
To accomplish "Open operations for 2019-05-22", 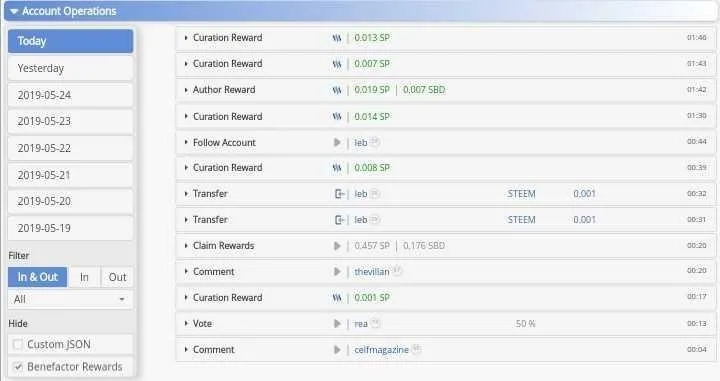I will 70,148.
